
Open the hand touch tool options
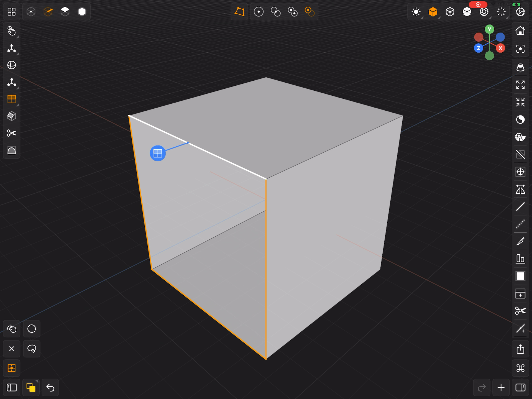[11, 31]
